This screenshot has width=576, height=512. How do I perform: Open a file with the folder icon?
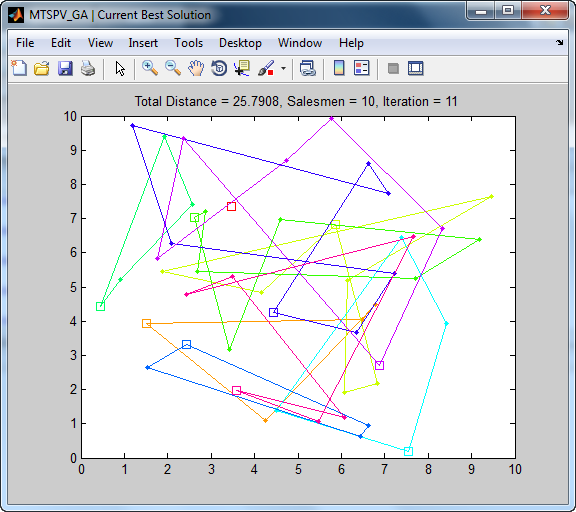tap(42, 68)
